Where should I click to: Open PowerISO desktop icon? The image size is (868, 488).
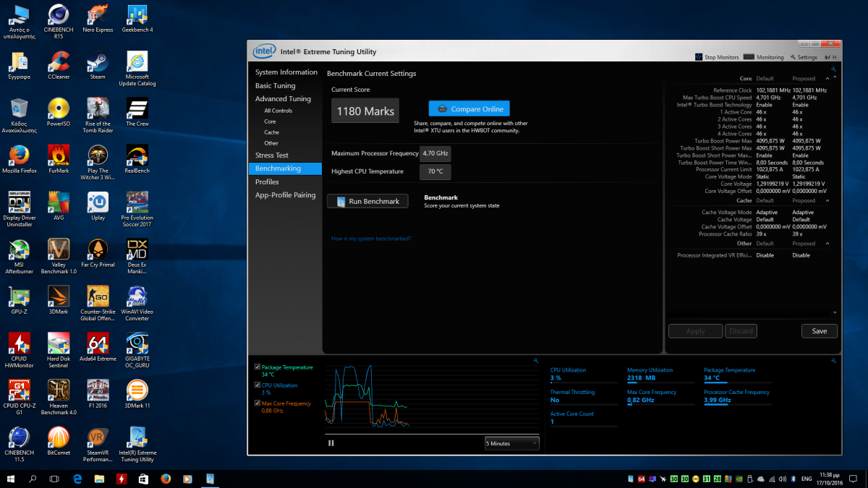point(59,112)
